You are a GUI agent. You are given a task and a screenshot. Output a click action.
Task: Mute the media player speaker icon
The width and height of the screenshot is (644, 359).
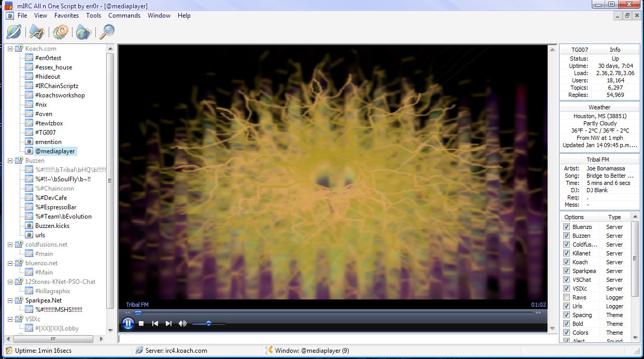[x=182, y=324]
